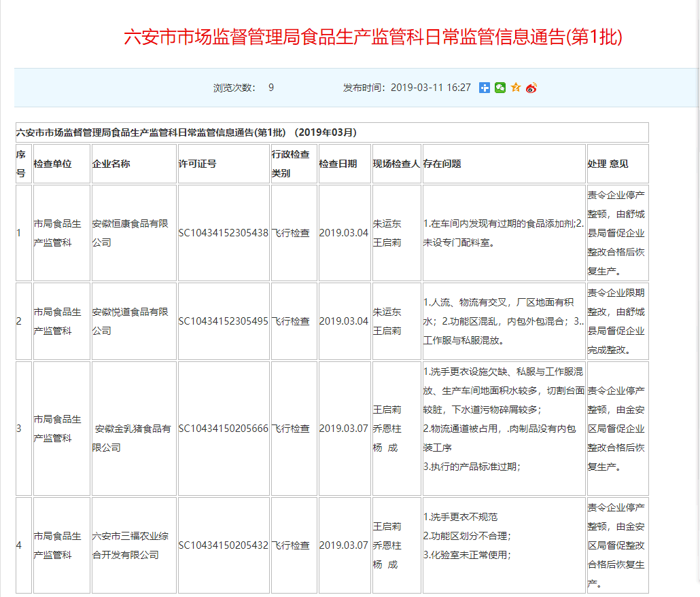Click the 检查日期 column header
Viewport: 700px width, 597px height.
338,164
